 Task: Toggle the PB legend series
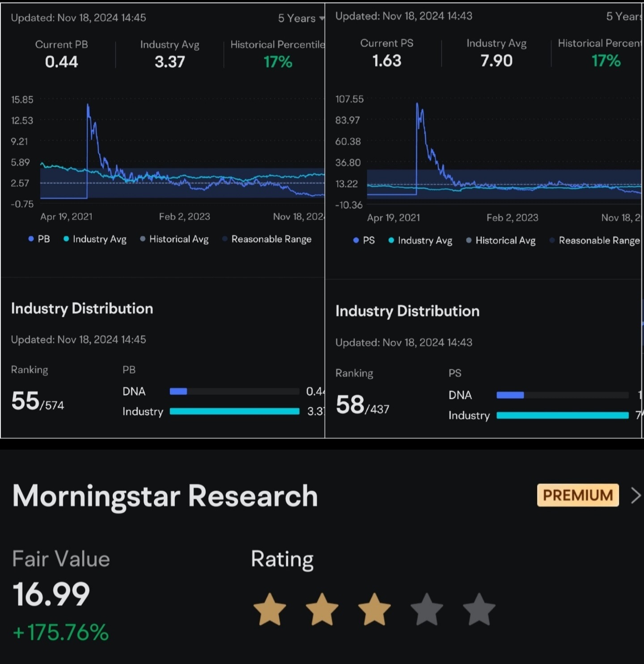point(39,239)
